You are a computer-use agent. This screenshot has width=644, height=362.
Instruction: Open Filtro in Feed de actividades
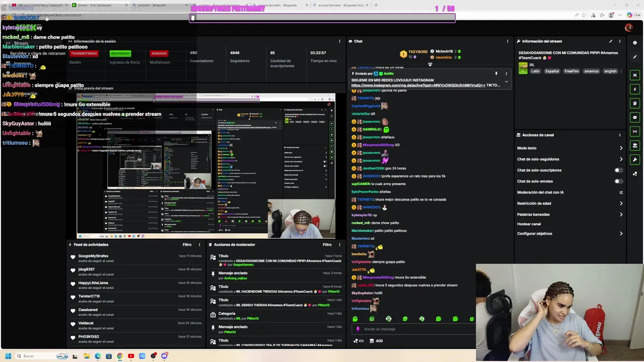[x=187, y=244]
